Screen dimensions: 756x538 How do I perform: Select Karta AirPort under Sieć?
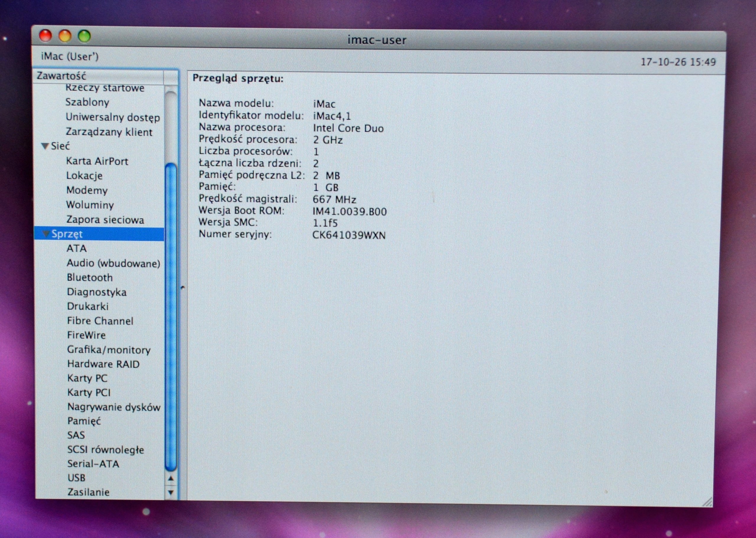pos(97,161)
